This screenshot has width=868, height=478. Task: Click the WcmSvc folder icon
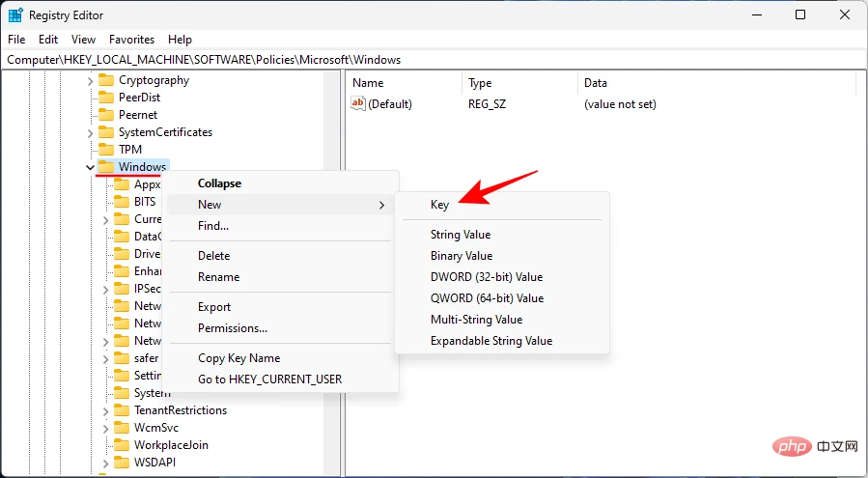click(122, 428)
